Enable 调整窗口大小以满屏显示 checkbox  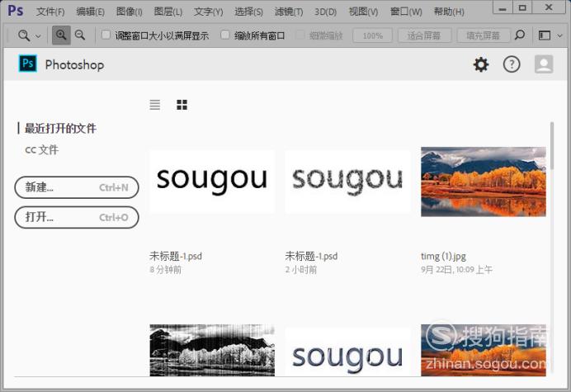coord(106,35)
